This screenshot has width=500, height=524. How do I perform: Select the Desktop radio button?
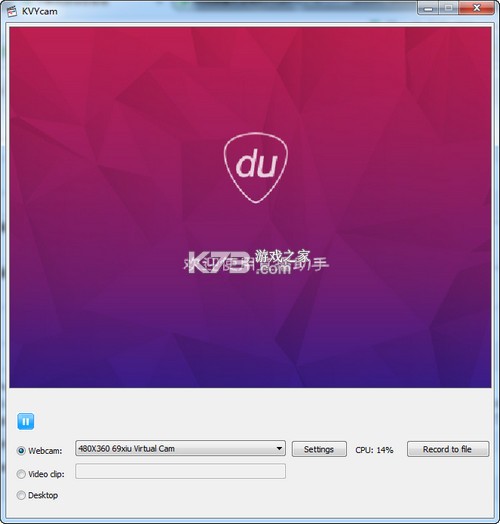click(x=21, y=495)
